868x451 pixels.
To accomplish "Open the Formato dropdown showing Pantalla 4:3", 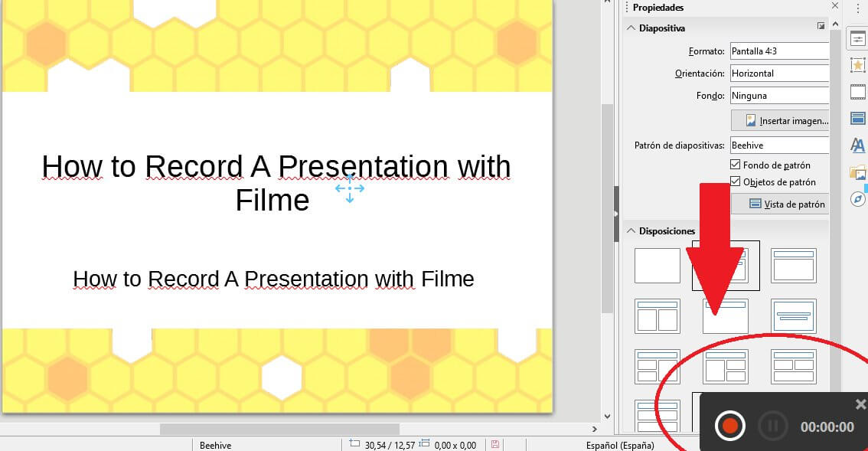I will [779, 51].
